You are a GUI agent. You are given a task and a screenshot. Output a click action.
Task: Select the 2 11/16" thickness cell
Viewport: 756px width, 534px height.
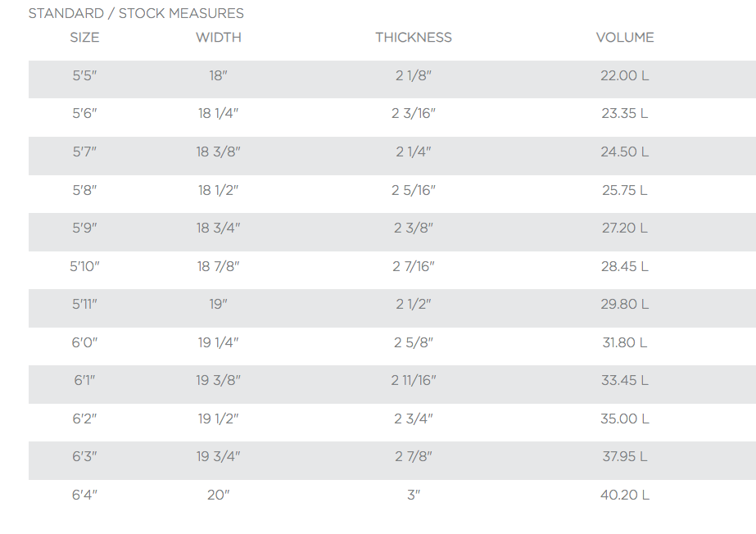click(x=414, y=380)
